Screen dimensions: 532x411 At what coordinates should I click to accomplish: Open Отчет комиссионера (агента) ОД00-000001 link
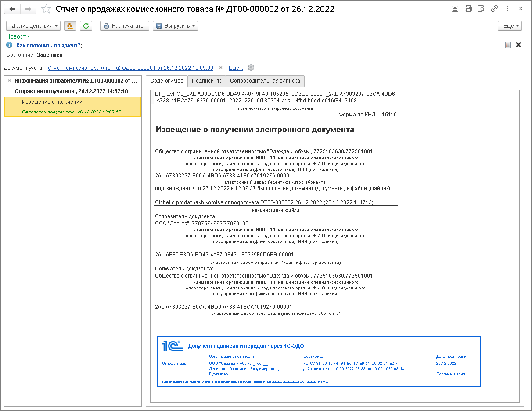(x=130, y=68)
